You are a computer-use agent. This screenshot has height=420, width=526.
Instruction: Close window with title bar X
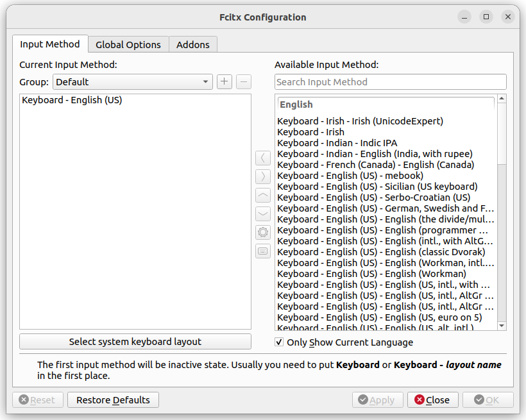pyautogui.click(x=508, y=17)
